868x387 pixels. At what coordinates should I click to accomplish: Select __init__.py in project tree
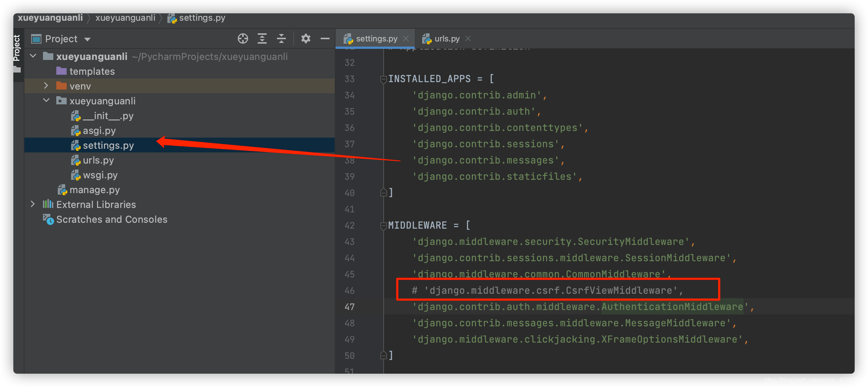pyautogui.click(x=108, y=116)
